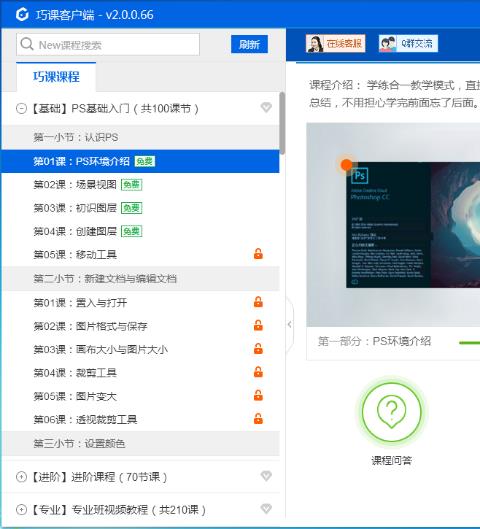Favorite the 进阶课程 with heart icon
Image resolution: width=480 pixels, height=529 pixels.
(266, 476)
